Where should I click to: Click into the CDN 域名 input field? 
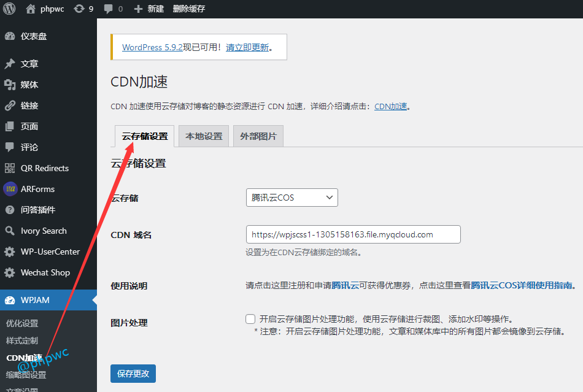[x=353, y=234]
